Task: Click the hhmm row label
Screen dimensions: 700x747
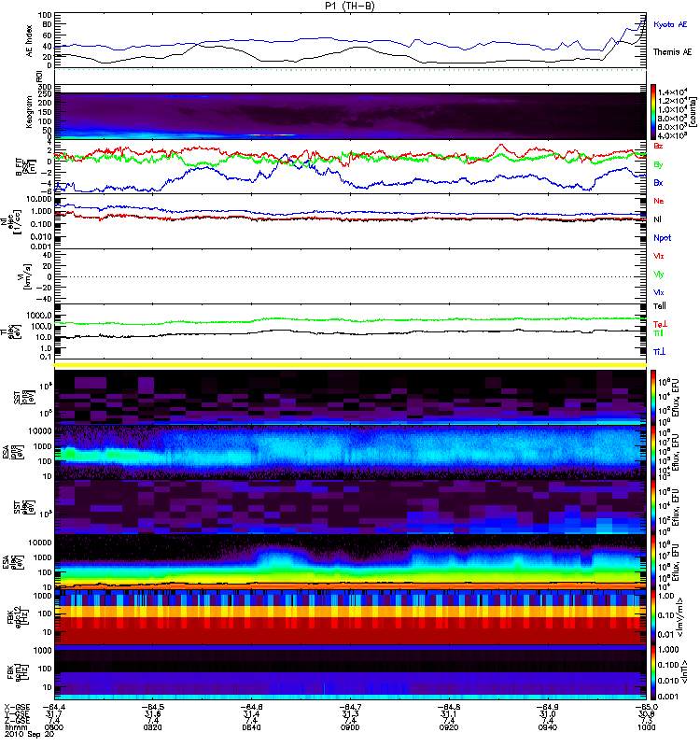Action: 16,727
